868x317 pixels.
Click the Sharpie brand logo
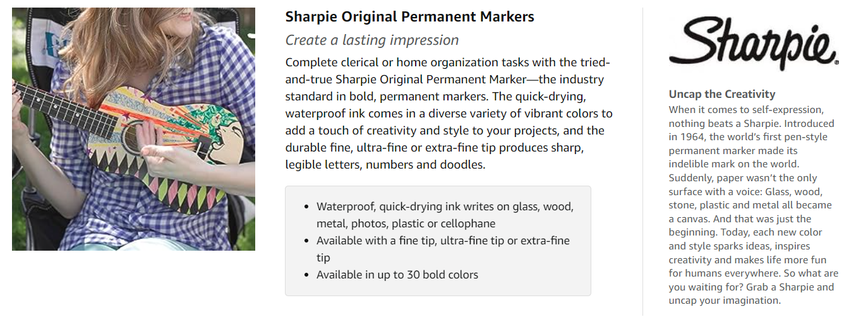[x=752, y=43]
